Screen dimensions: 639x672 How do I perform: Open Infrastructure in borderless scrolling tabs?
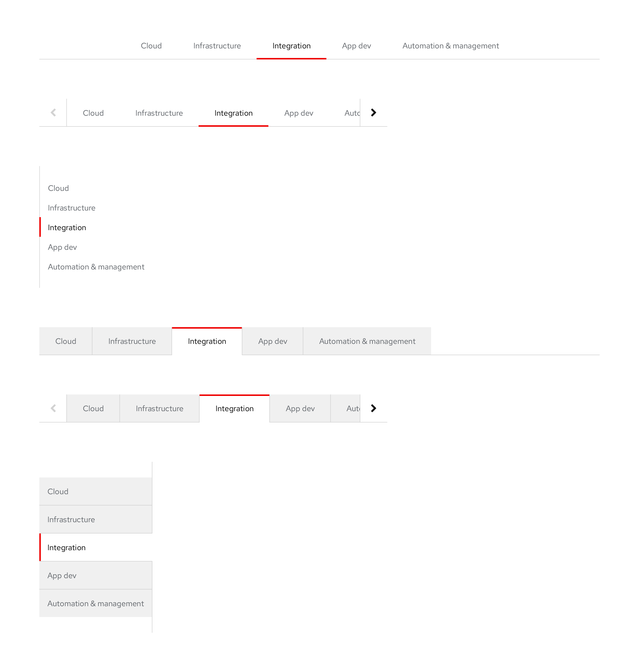159,113
